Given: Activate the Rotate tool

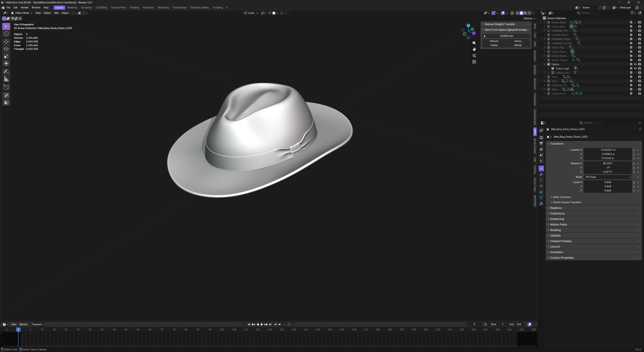Looking at the screenshot, I should [x=6, y=49].
